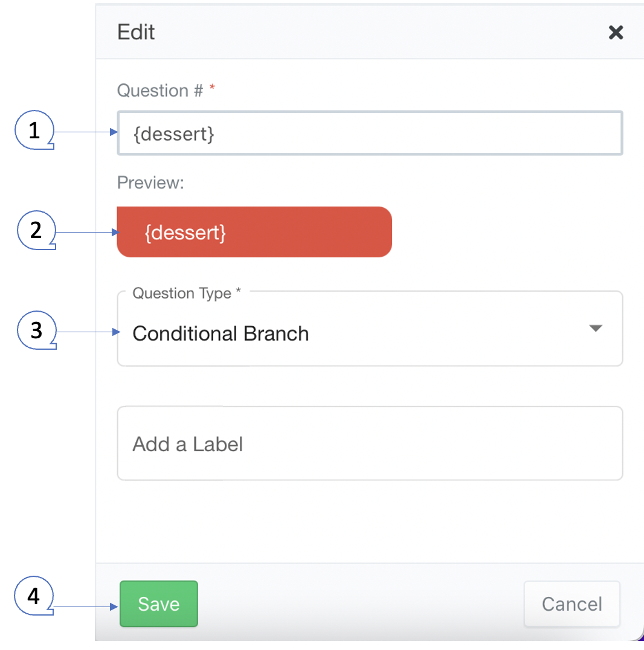Close the Edit dialog with the X icon

pyautogui.click(x=616, y=33)
